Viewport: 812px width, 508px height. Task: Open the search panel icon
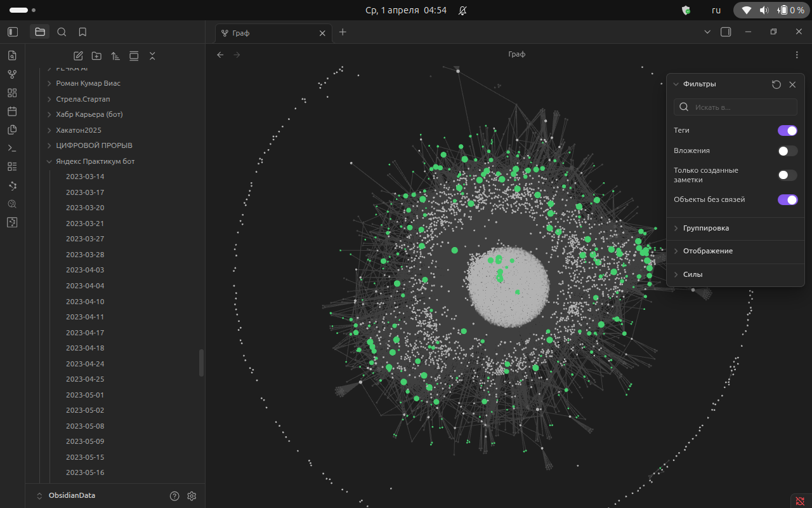coord(62,32)
